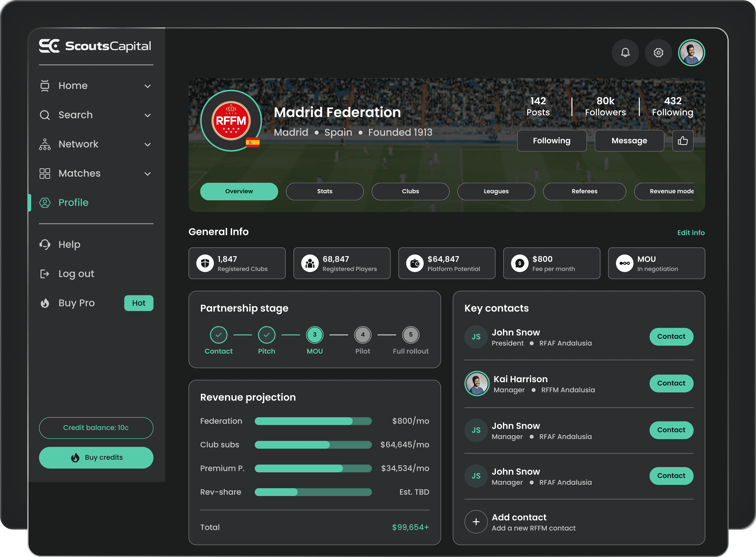Click the Registered Players people icon

[x=310, y=263]
